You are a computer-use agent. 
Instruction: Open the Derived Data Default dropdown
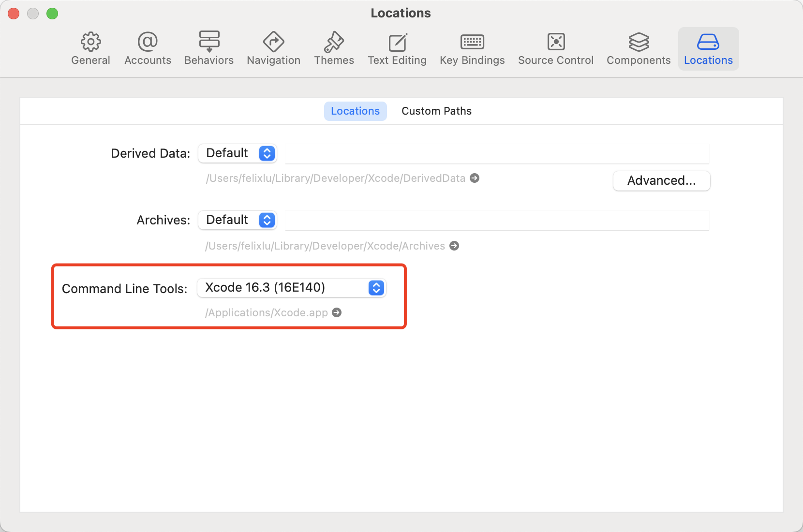(x=238, y=153)
